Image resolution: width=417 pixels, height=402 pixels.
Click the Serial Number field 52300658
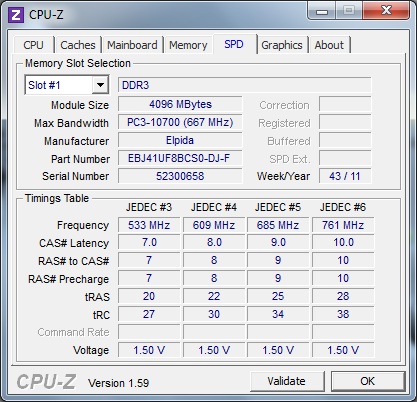coord(180,176)
